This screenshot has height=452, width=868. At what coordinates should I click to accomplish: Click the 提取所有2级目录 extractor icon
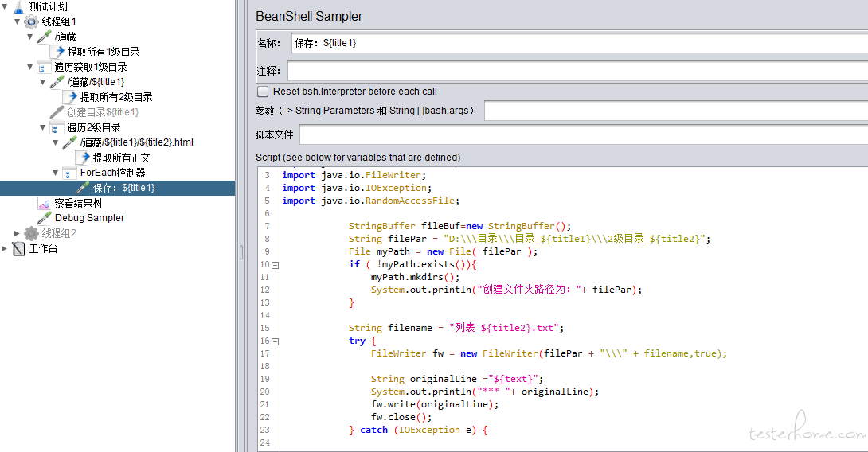[70, 97]
